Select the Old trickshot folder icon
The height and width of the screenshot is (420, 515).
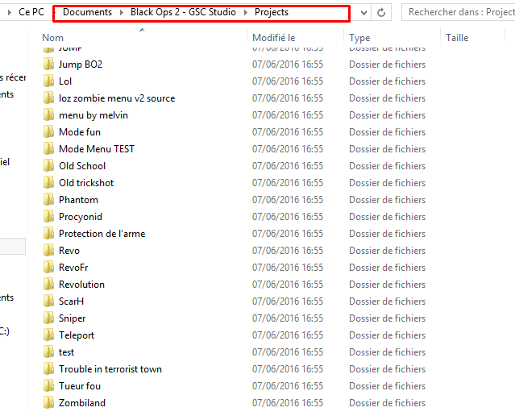48,183
